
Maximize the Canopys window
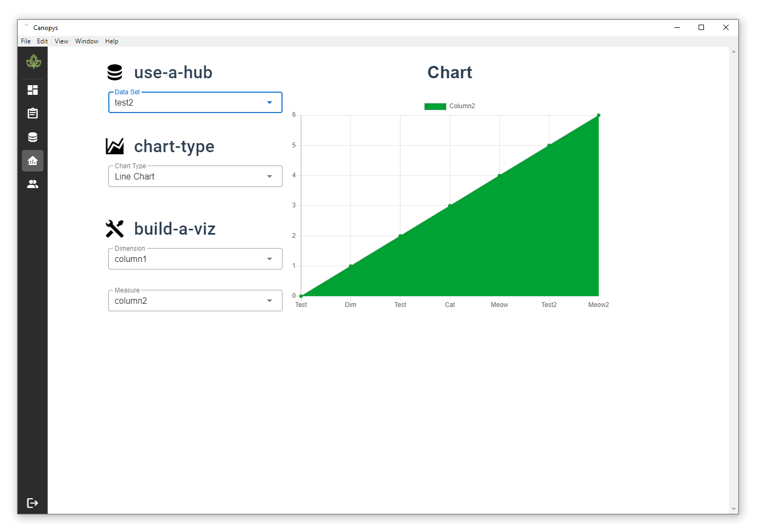(x=701, y=27)
